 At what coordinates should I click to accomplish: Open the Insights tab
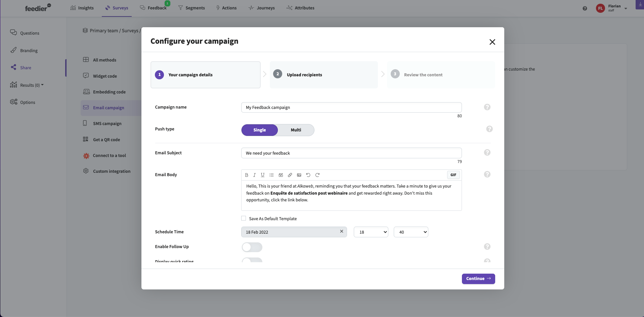[82, 8]
